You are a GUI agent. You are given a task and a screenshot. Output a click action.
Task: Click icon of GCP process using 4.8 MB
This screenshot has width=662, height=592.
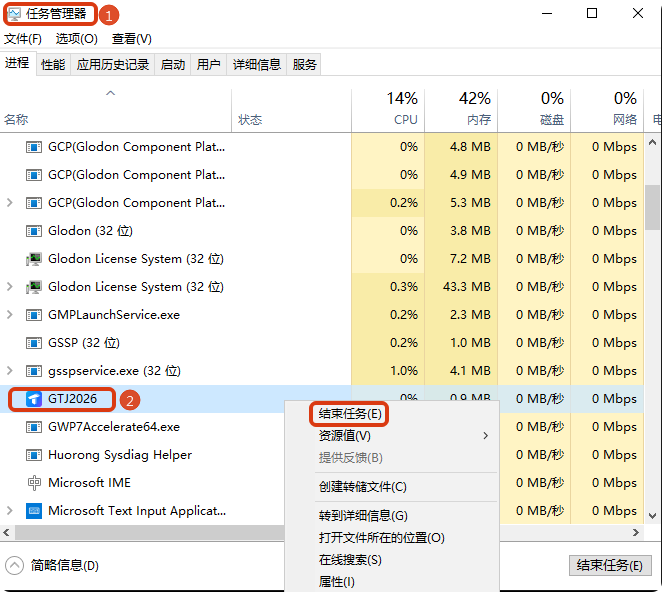click(x=34, y=147)
